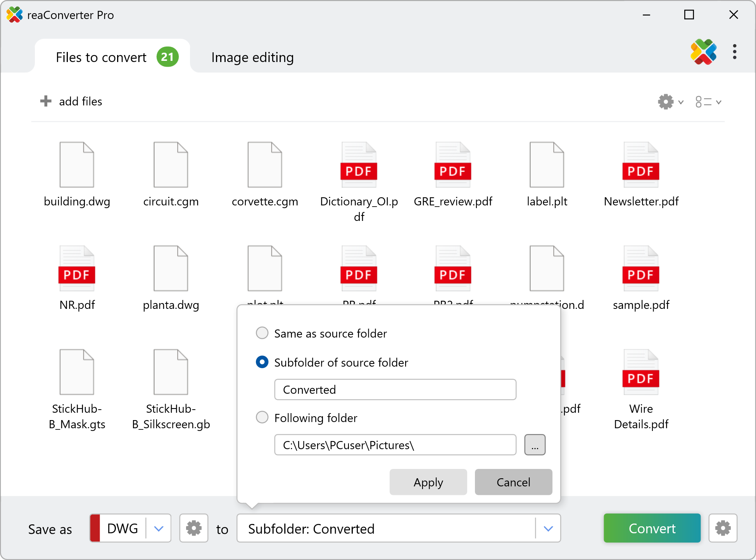Switch to the Image editing tab
The height and width of the screenshot is (560, 756).
coord(252,57)
